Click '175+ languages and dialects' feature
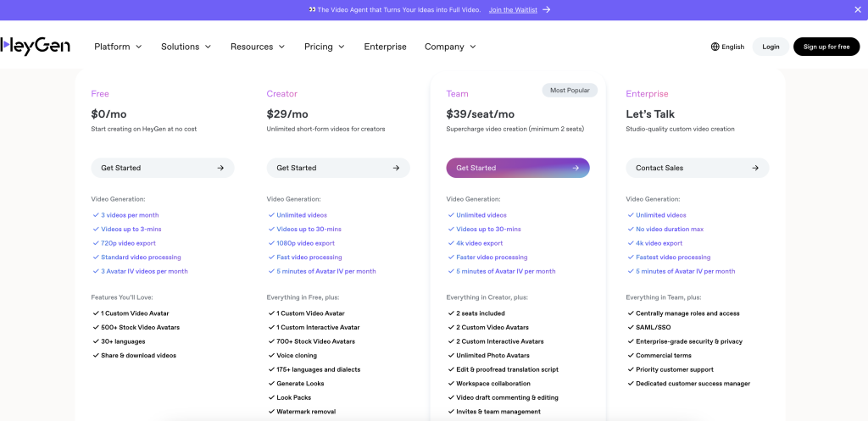The image size is (868, 421). pos(319,369)
